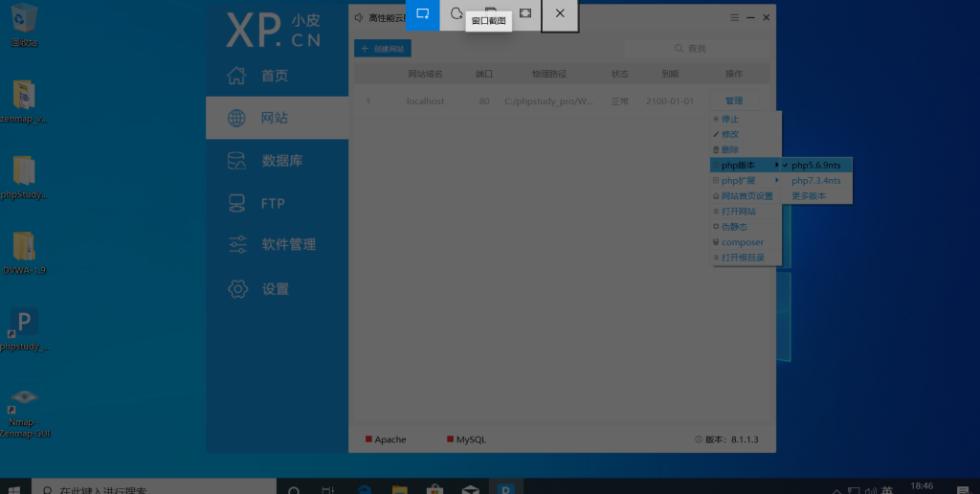Viewport: 980px width, 494px height.
Task: Click 停止 in the context menu
Action: pyautogui.click(x=729, y=119)
